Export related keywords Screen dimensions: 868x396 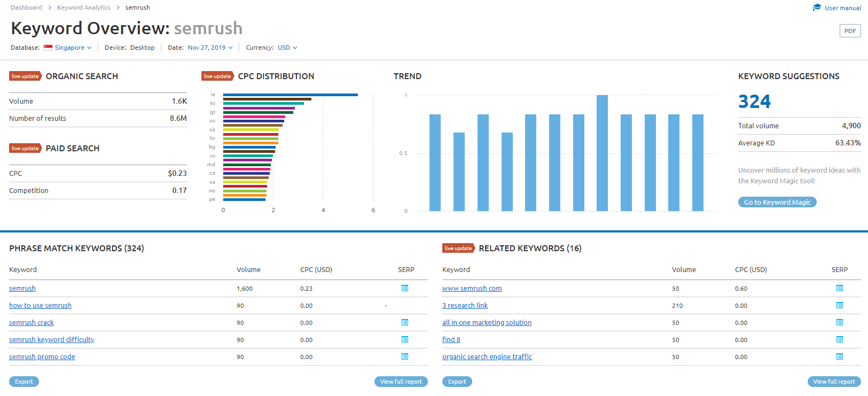point(457,382)
